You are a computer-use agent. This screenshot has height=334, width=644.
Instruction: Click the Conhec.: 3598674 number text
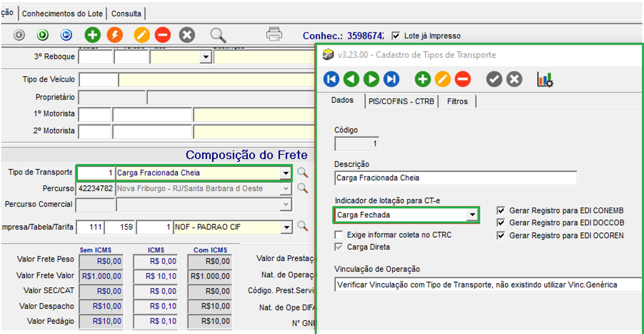click(343, 36)
